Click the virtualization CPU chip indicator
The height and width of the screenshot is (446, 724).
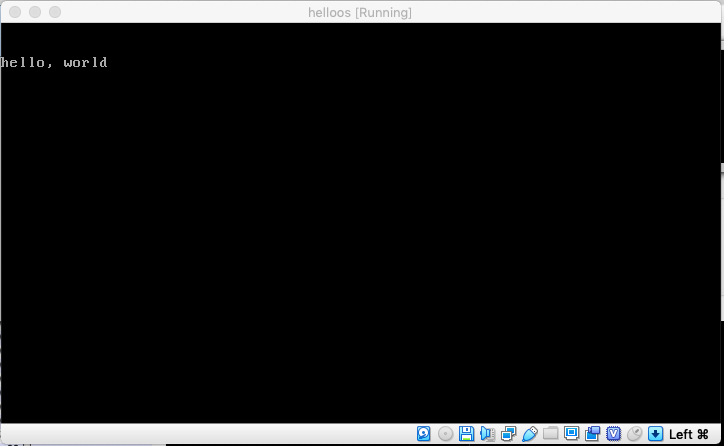click(613, 434)
